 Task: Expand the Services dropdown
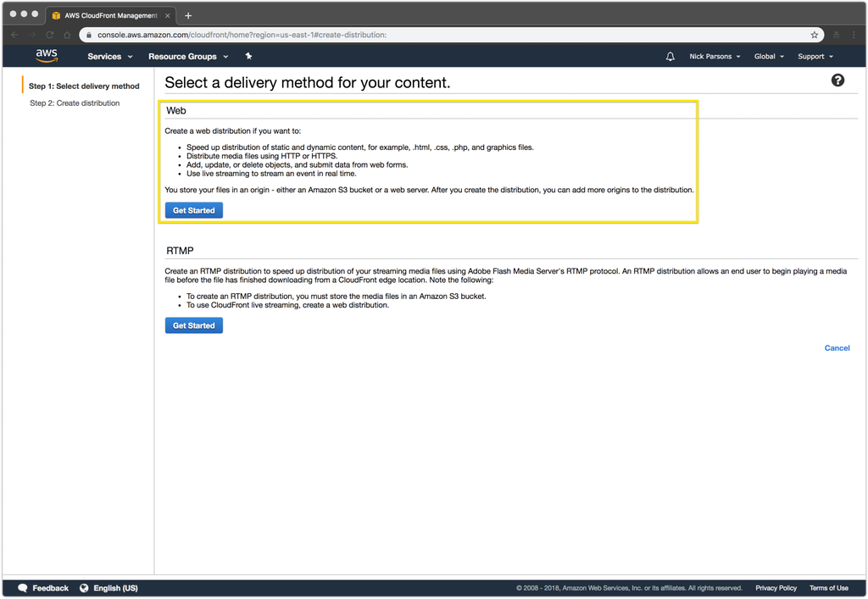[x=110, y=57]
